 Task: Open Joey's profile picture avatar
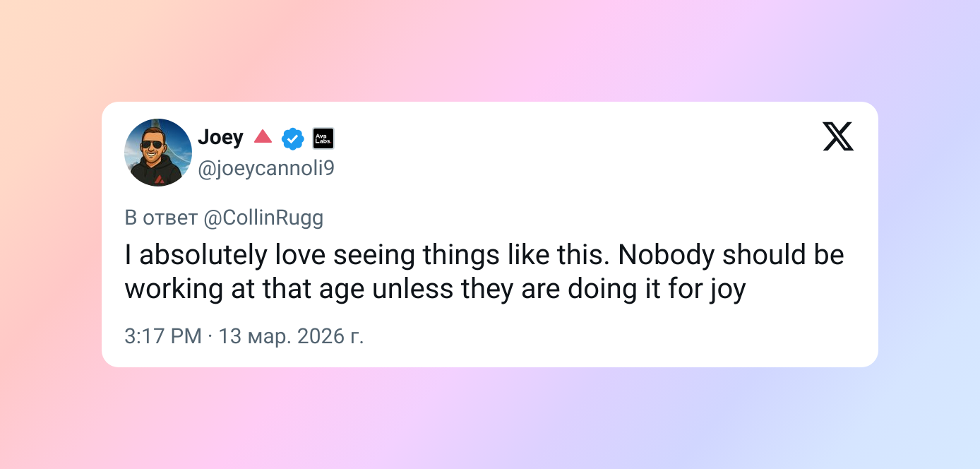(158, 153)
